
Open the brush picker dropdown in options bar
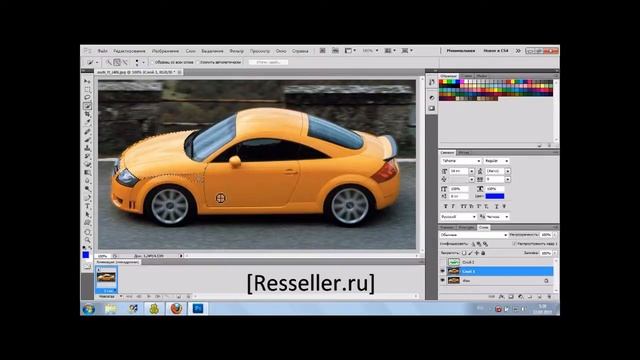pos(144,62)
